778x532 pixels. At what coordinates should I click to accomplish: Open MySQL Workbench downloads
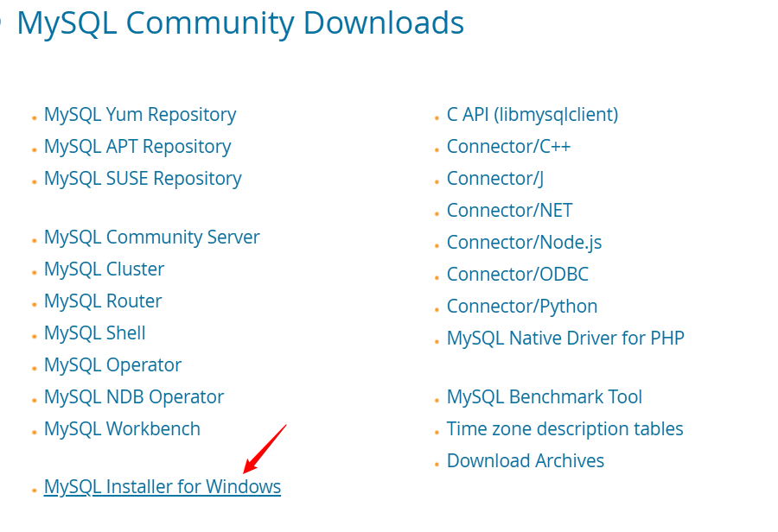[x=122, y=429]
